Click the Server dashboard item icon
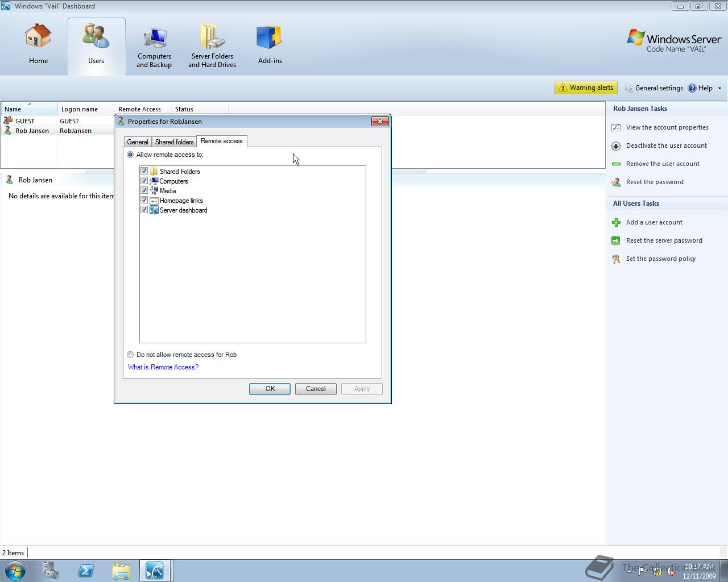Image resolution: width=728 pixels, height=582 pixels. tap(154, 210)
